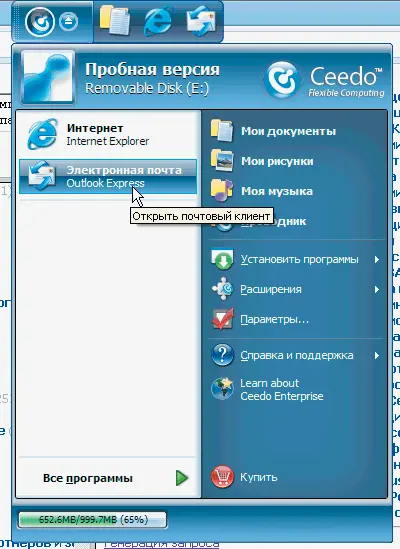Click the Генерация запроса link in background page
Viewport: 400px width, 549px height.
click(x=161, y=544)
